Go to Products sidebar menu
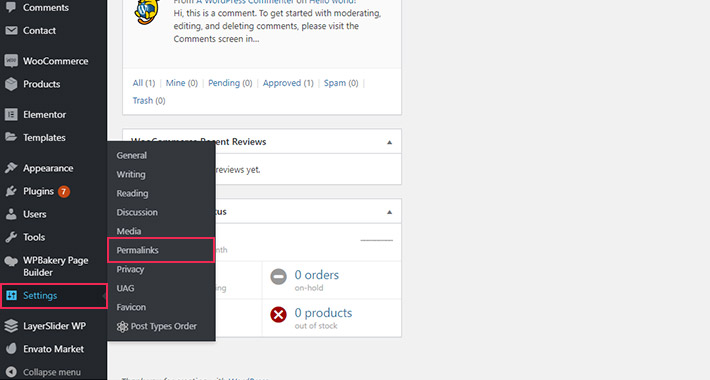 click(x=42, y=84)
